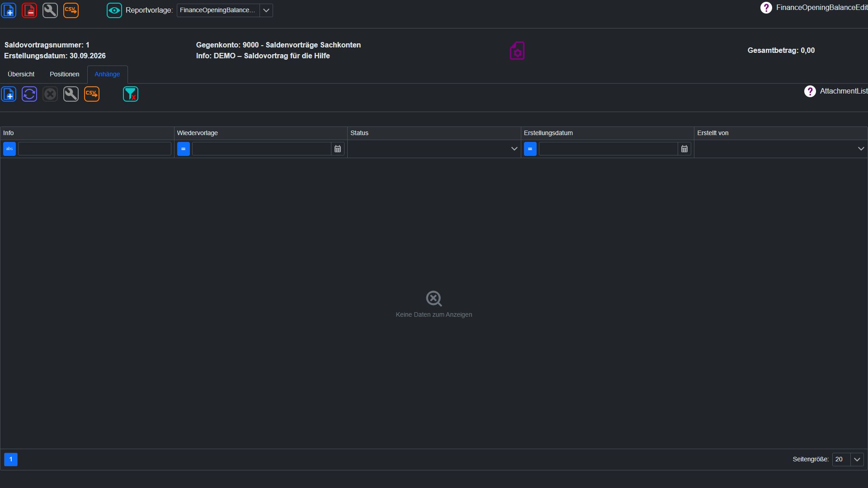Open the Erstellungsdatum calendar picker
Viewport: 868px width, 488px height.
click(x=684, y=149)
